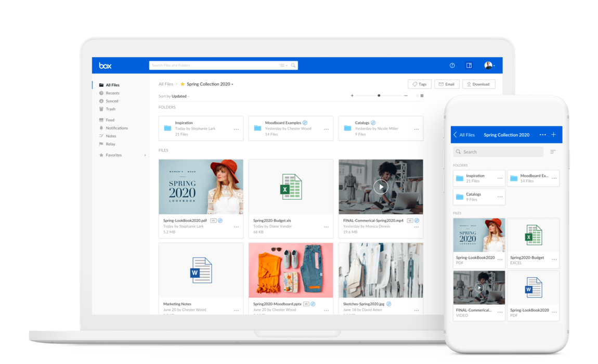Image resolution: width=598 pixels, height=364 pixels.
Task: Expand the Favorites section arrow
Action: [145, 155]
